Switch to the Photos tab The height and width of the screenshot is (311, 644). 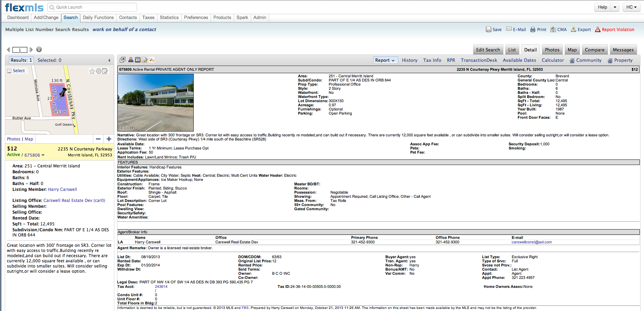tap(552, 50)
